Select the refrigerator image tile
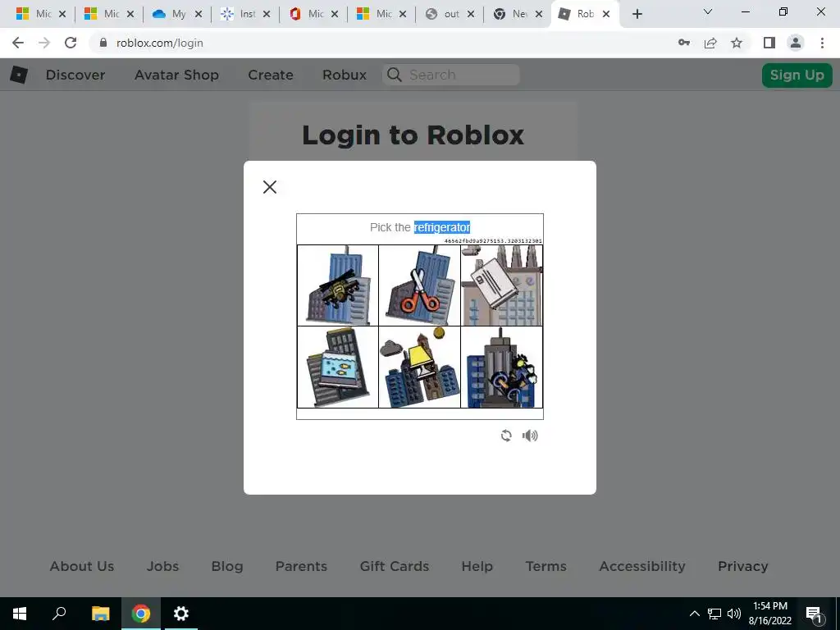The height and width of the screenshot is (630, 840). pyautogui.click(x=501, y=285)
